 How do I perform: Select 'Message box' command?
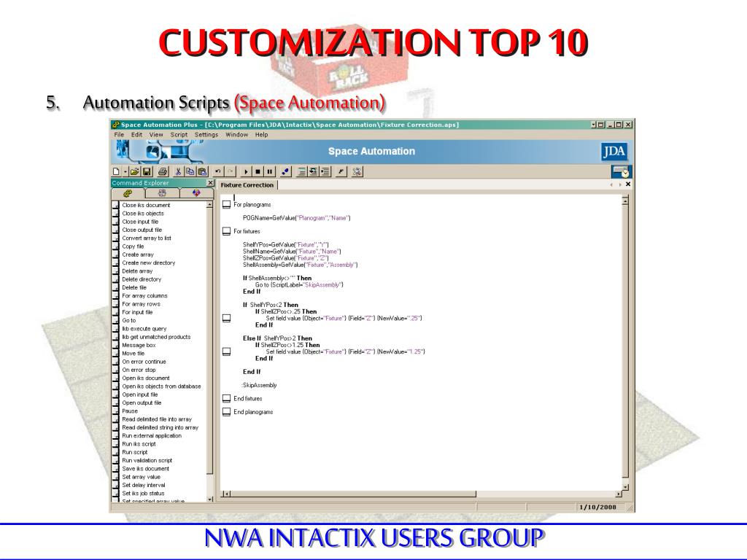139,345
